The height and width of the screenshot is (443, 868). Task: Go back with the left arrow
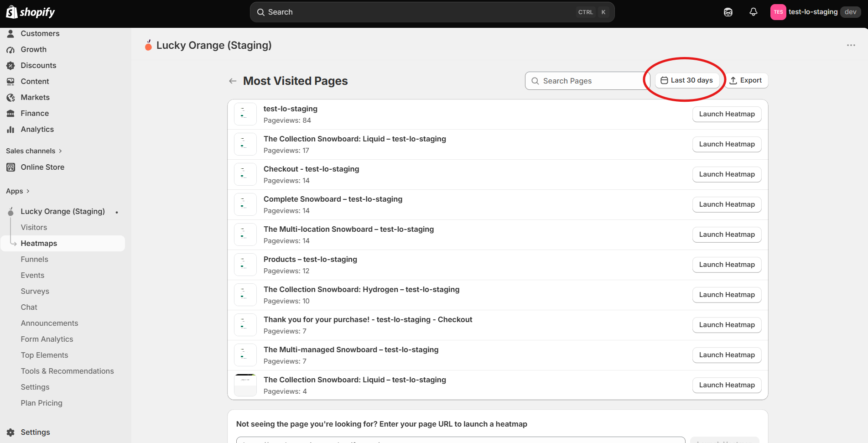click(233, 81)
